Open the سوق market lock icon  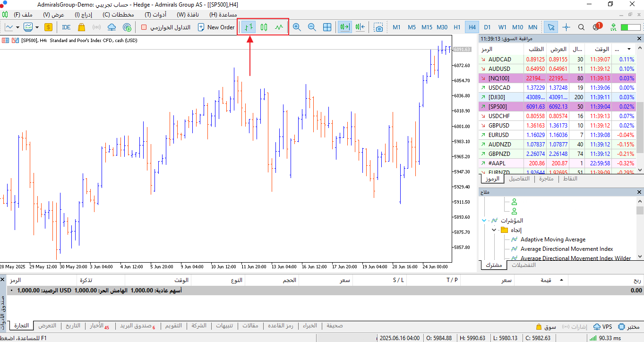(546, 327)
